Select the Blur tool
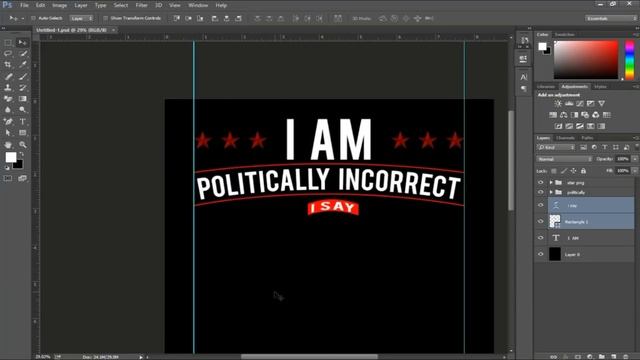The width and height of the screenshot is (640, 360). 8,110
